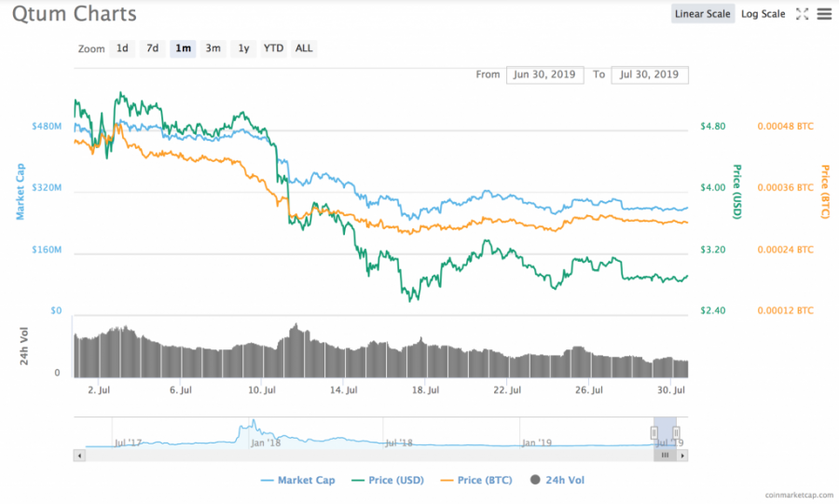This screenshot has width=839, height=504.
Task: Grab the navigator left range handle
Action: tap(653, 432)
